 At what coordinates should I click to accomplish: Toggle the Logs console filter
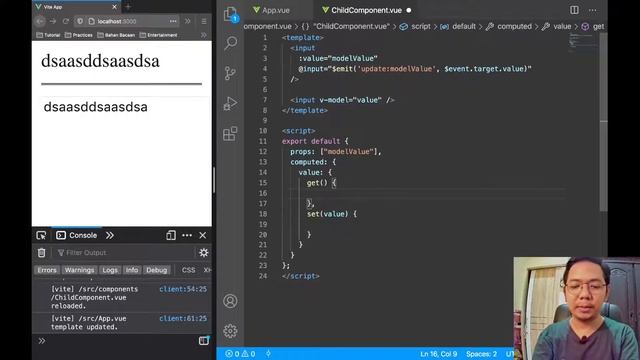(x=110, y=270)
